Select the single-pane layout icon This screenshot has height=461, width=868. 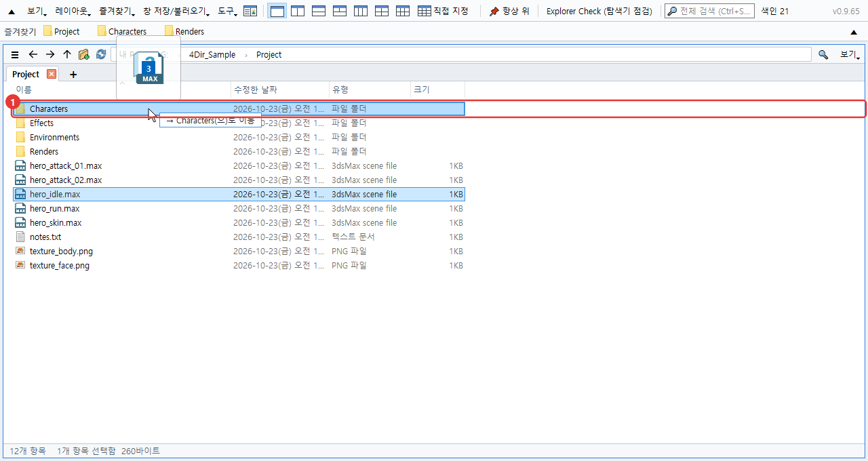click(x=277, y=12)
